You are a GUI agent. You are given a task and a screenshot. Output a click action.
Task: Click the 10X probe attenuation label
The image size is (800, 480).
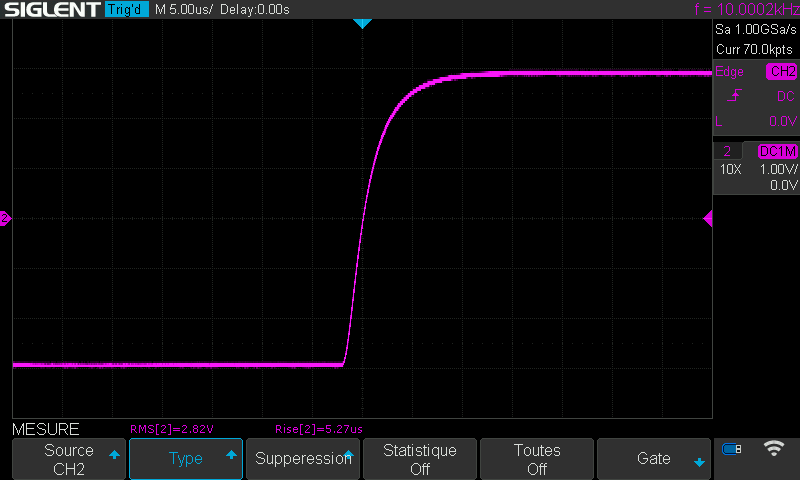731,169
